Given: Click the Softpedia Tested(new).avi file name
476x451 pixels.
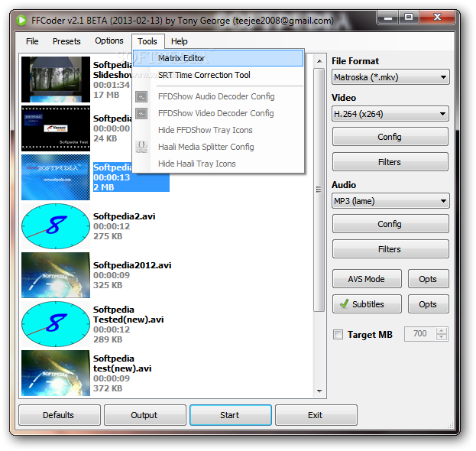Looking at the screenshot, I should coord(128,314).
